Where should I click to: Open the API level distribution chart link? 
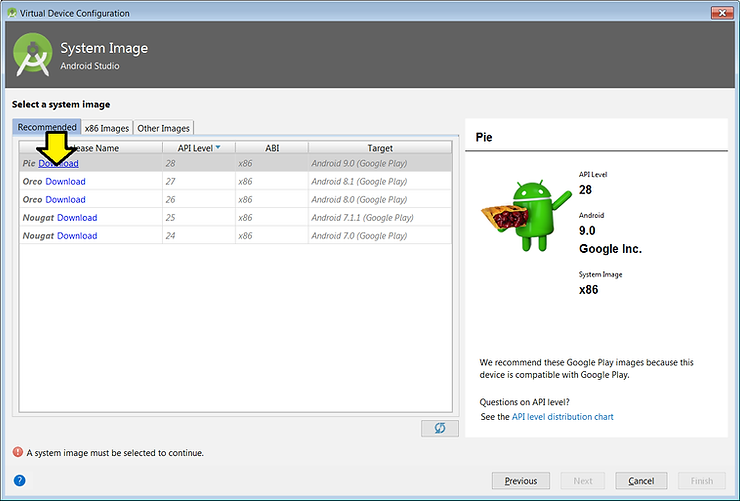point(562,417)
